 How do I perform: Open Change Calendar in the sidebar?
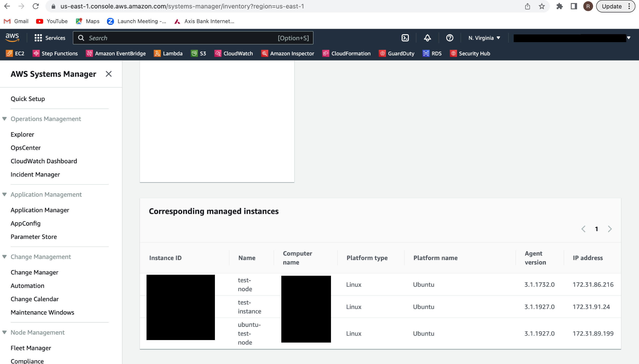point(34,299)
